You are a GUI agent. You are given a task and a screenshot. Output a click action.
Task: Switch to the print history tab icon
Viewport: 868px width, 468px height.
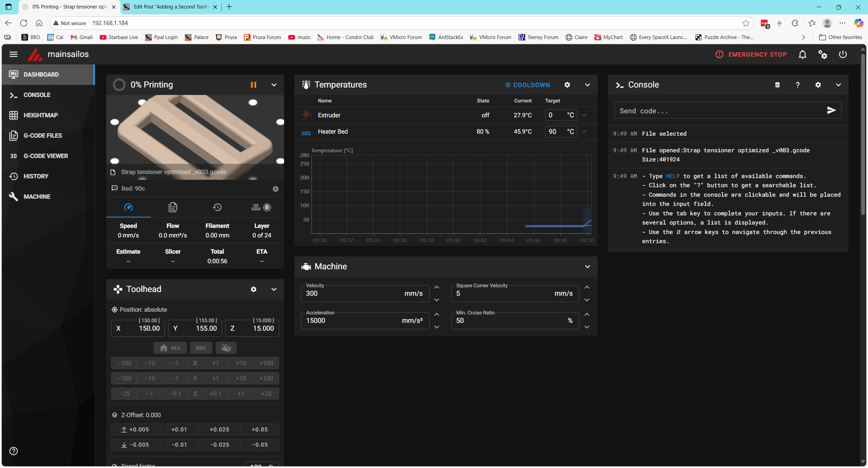217,207
